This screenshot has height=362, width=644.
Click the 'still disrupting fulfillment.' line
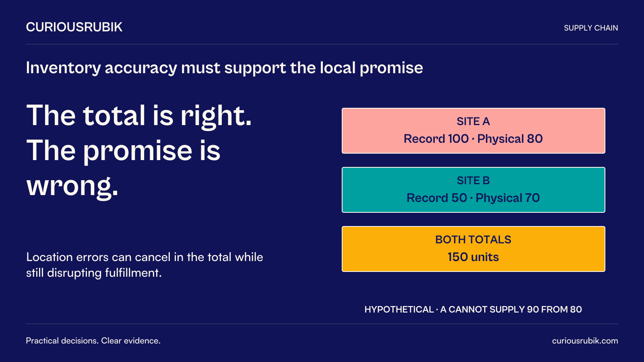point(94,273)
